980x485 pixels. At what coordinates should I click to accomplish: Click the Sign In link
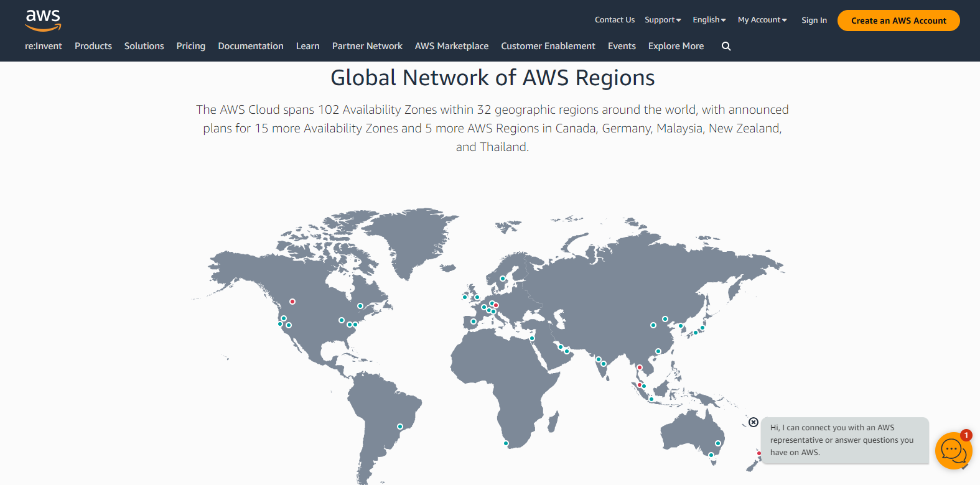[814, 21]
